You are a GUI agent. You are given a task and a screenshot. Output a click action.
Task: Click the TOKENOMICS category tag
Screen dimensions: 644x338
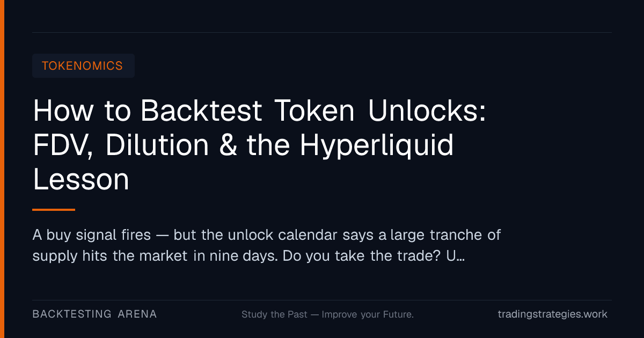coord(83,66)
